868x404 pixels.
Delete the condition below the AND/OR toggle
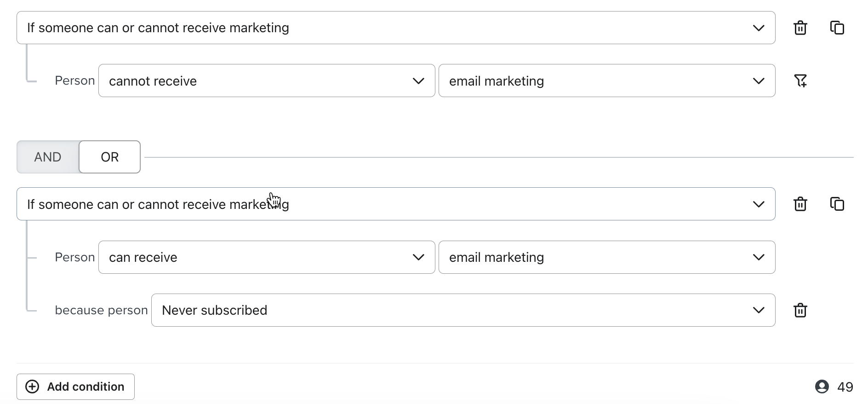[x=800, y=204]
